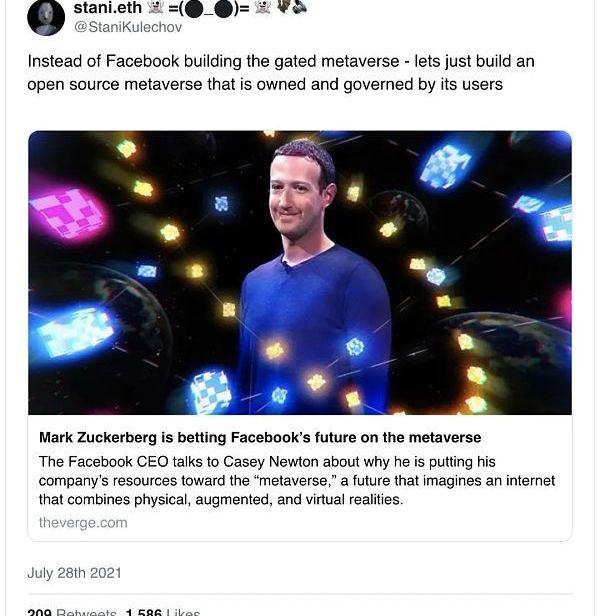The height and width of the screenshot is (616, 600).
Task: Click the stani.eth profile avatar
Action: (x=46, y=17)
